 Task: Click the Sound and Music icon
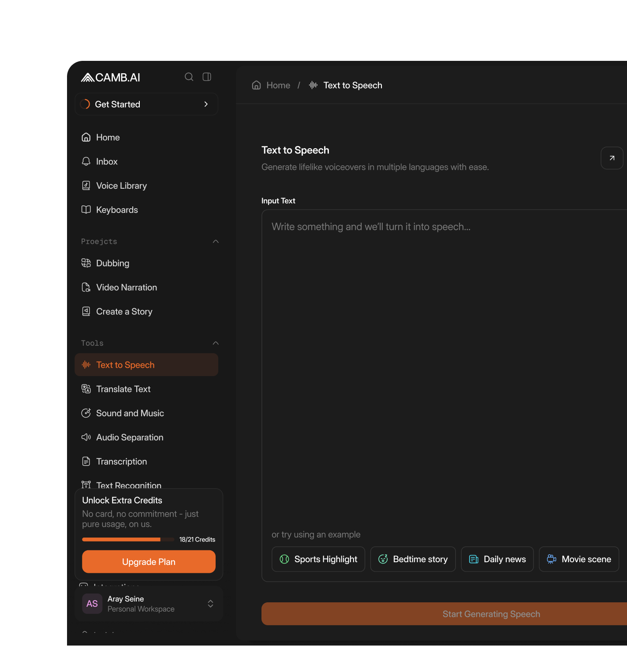[x=86, y=413]
